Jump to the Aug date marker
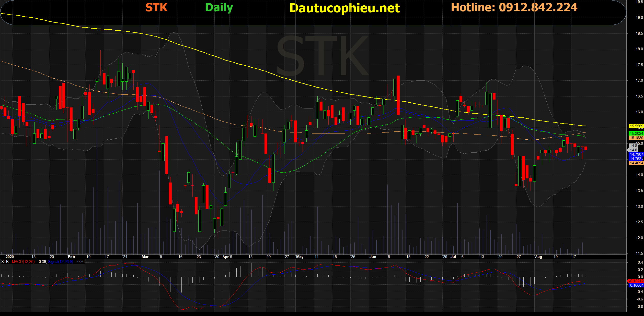 tap(538, 257)
